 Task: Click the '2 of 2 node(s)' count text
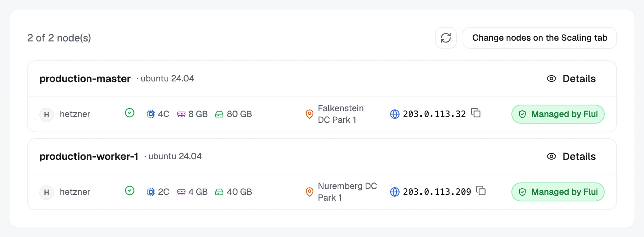click(x=59, y=38)
